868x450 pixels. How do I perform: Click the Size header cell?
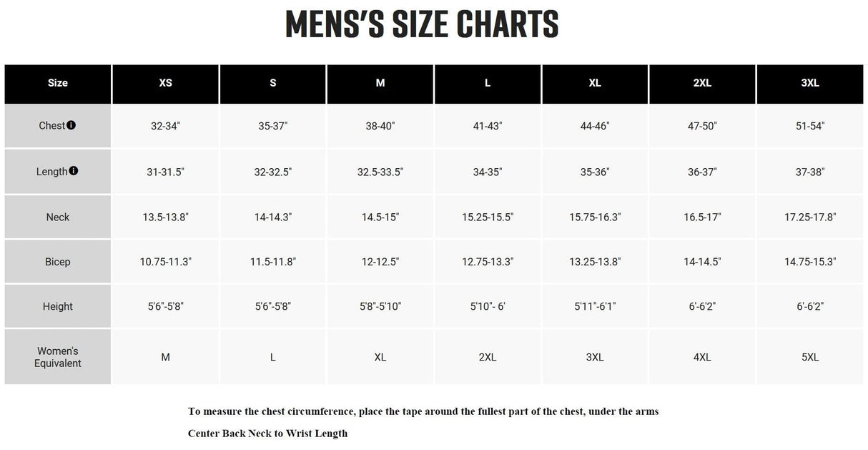[x=58, y=83]
